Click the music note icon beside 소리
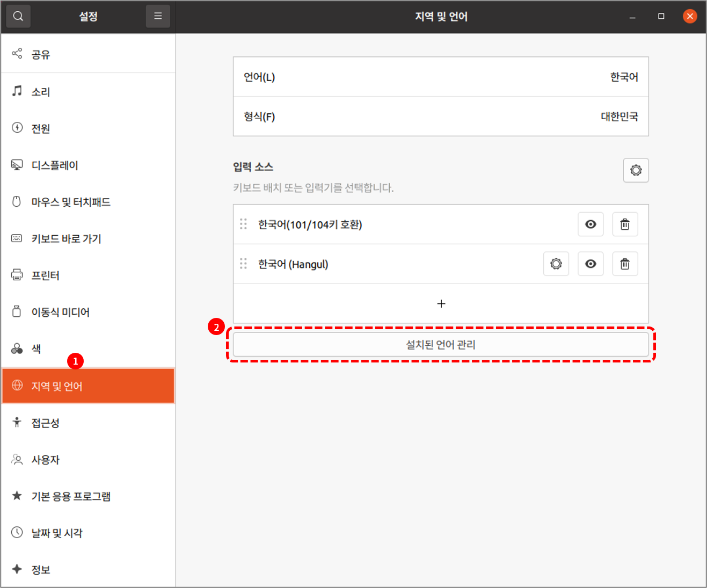The image size is (707, 588). 17,91
